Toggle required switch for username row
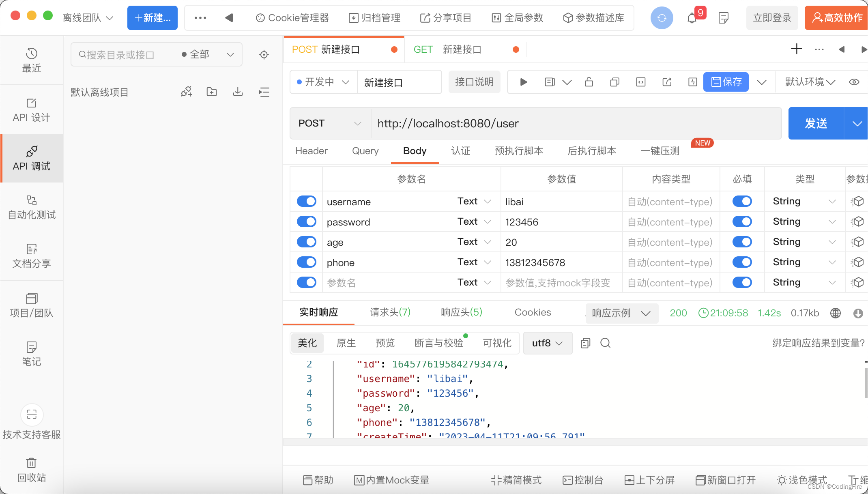Screen dimensions: 868x494 point(742,201)
